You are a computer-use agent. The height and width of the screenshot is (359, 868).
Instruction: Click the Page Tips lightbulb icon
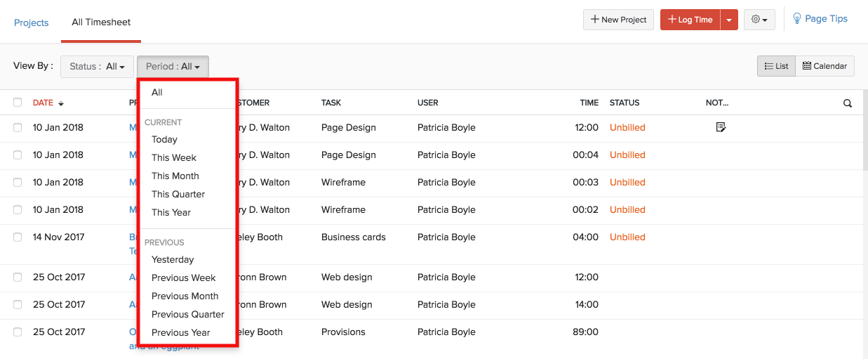click(x=797, y=19)
